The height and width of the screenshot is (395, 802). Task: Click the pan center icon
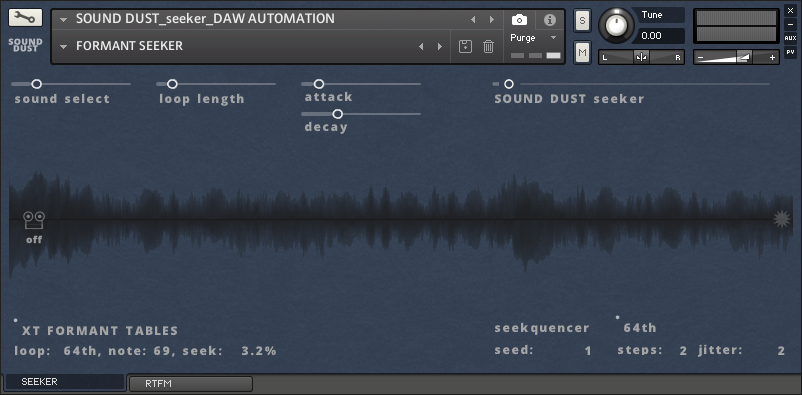pos(641,57)
